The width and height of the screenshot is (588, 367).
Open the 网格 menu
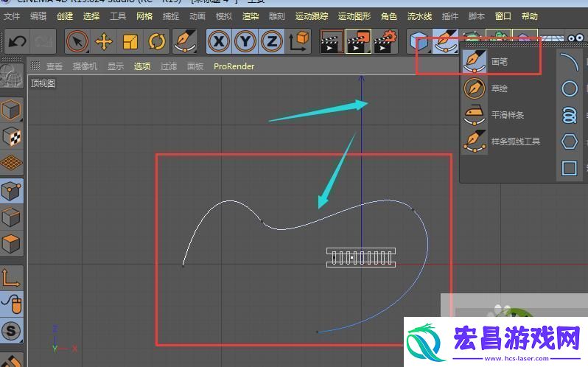click(x=144, y=16)
